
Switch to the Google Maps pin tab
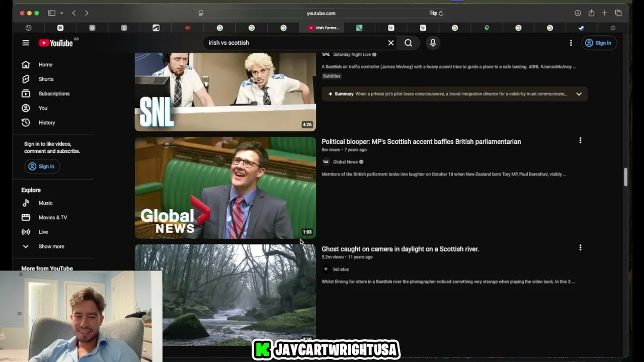point(487,28)
